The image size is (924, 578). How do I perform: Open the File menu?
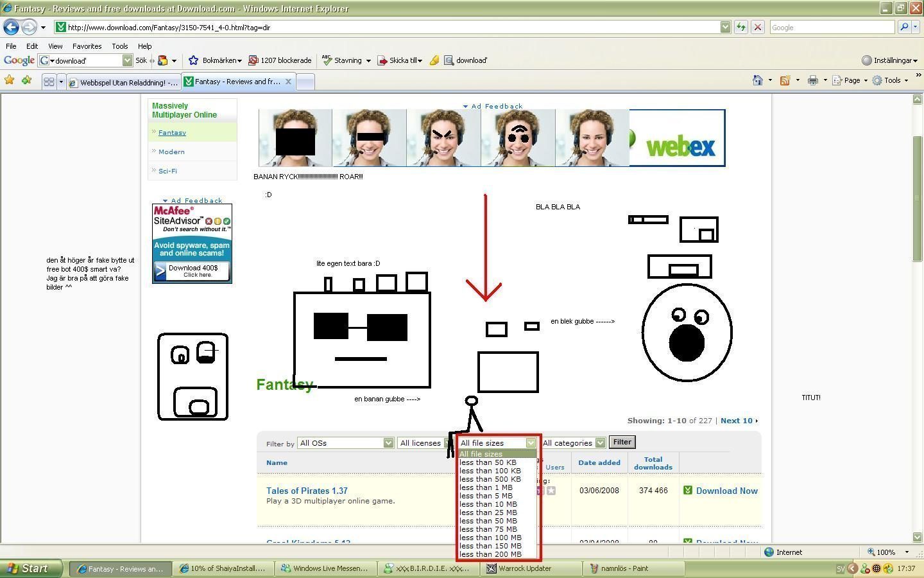(11, 46)
